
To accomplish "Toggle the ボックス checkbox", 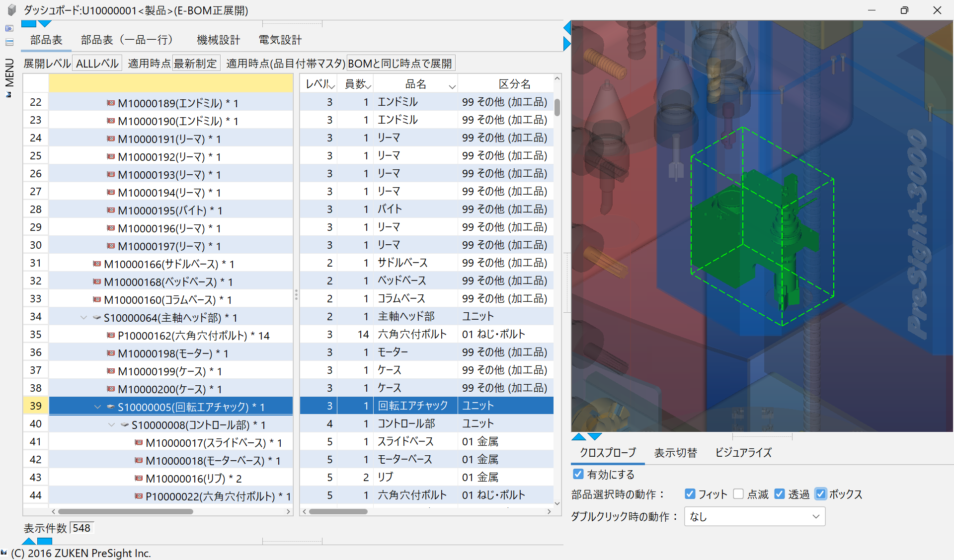I will 820,494.
